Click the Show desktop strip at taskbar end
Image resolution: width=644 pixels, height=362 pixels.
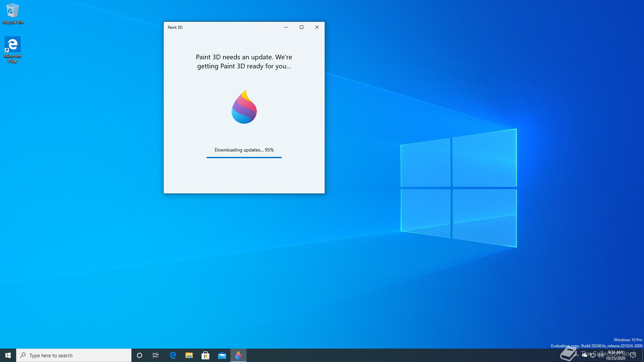point(643,355)
